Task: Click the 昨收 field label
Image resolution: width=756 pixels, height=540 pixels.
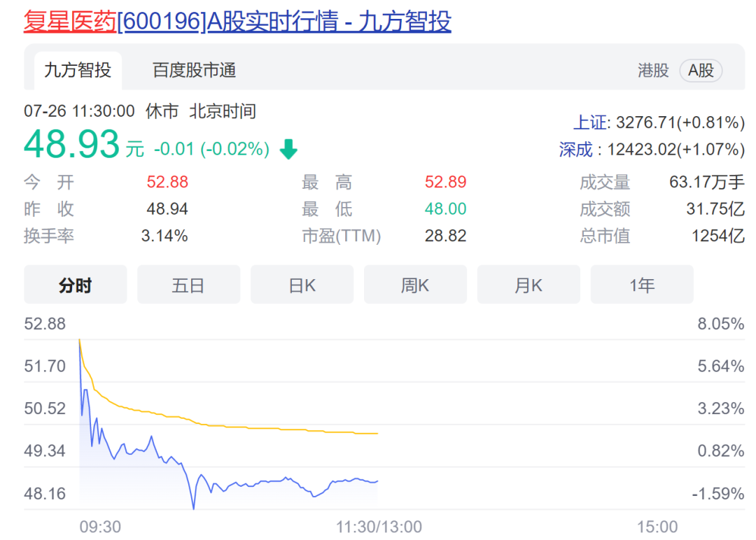Action: click(x=49, y=209)
